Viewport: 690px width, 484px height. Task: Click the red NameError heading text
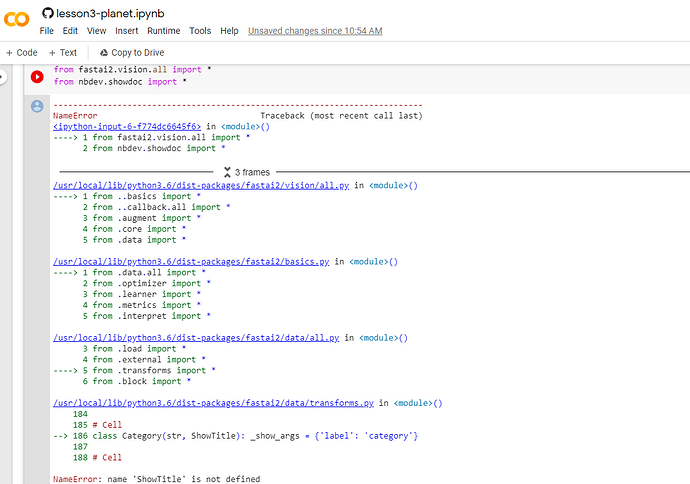coord(75,116)
